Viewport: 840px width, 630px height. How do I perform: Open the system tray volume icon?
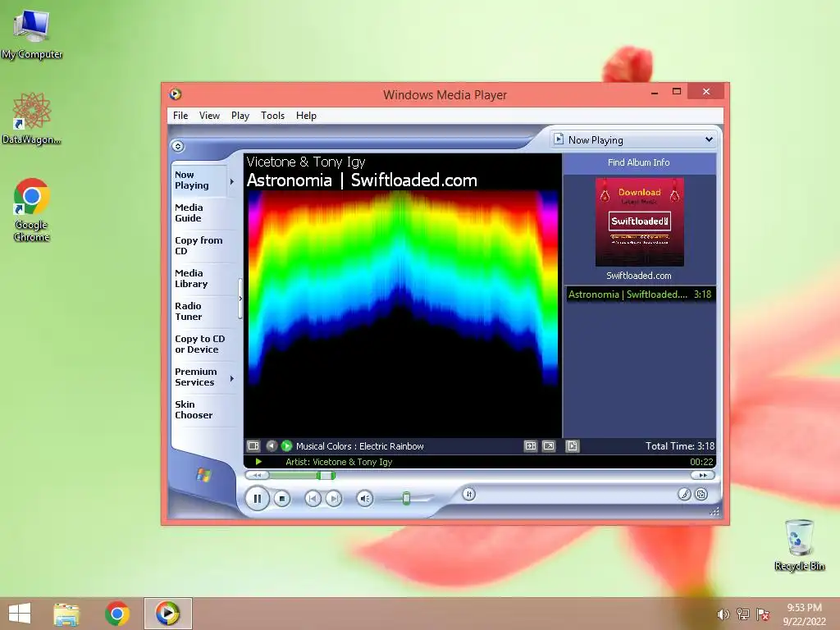click(x=724, y=614)
